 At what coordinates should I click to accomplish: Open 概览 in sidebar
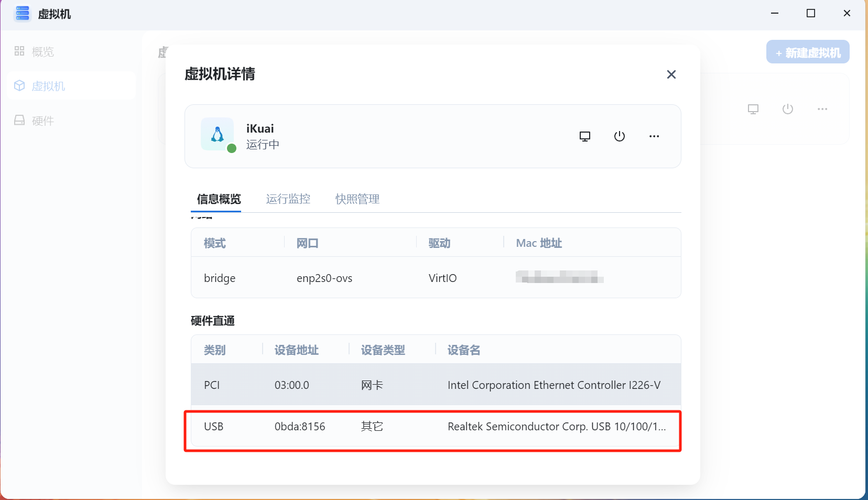[x=72, y=51]
